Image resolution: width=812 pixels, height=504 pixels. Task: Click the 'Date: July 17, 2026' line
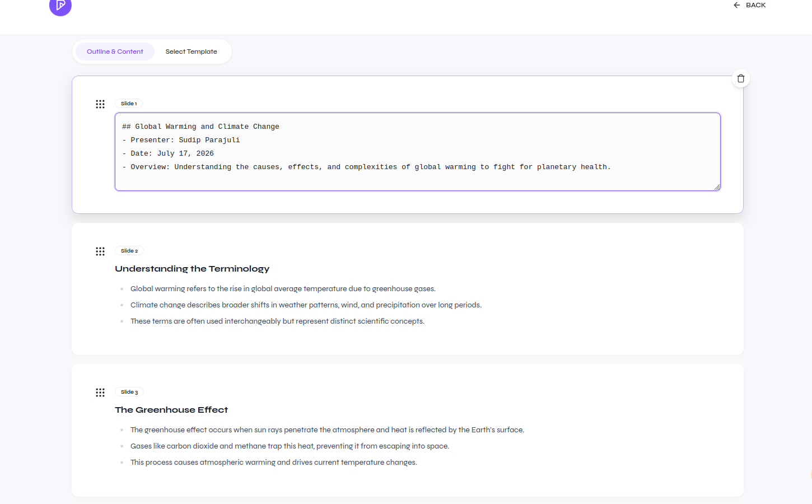click(x=168, y=153)
